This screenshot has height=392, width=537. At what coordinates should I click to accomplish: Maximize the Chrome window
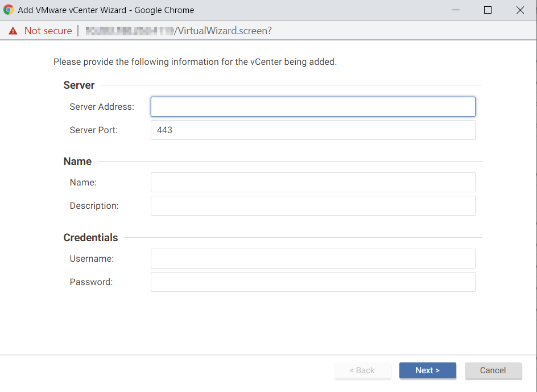click(487, 10)
